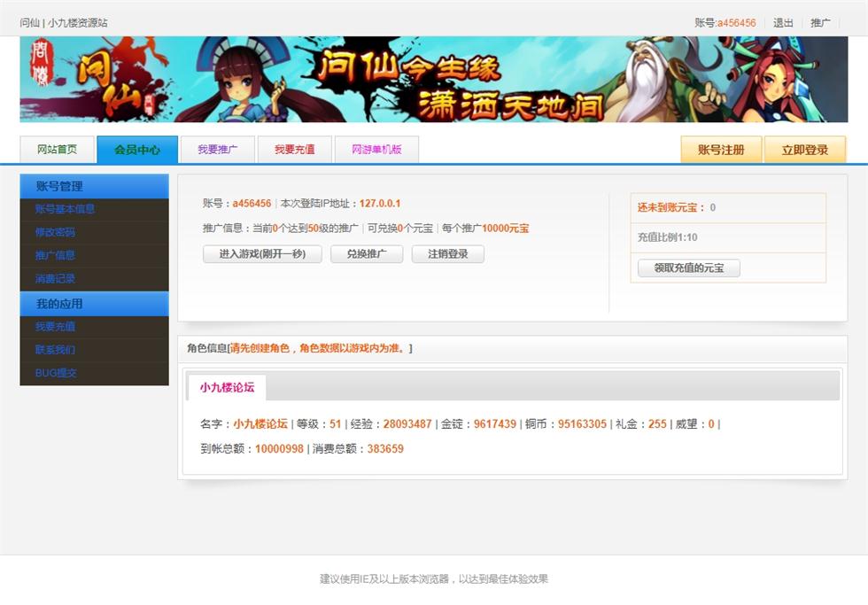Open the 网站首页 tab
Image resolution: width=868 pixels, height=605 pixels.
[x=58, y=150]
